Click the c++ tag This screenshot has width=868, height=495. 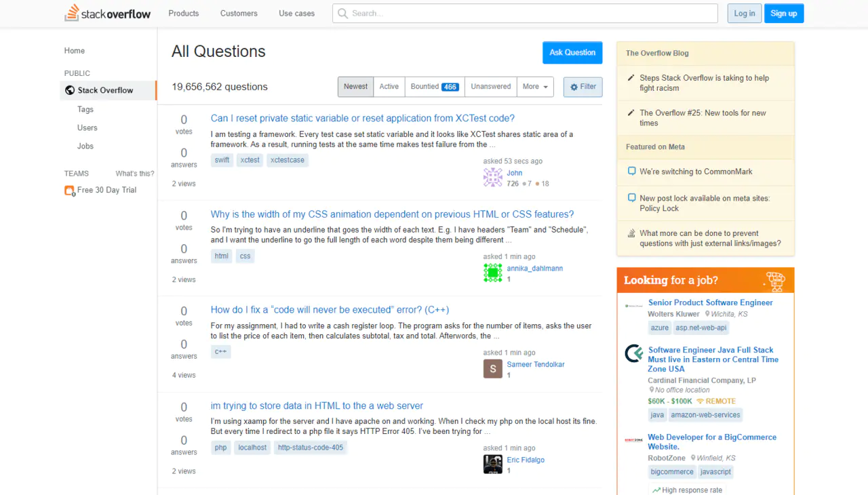click(221, 352)
